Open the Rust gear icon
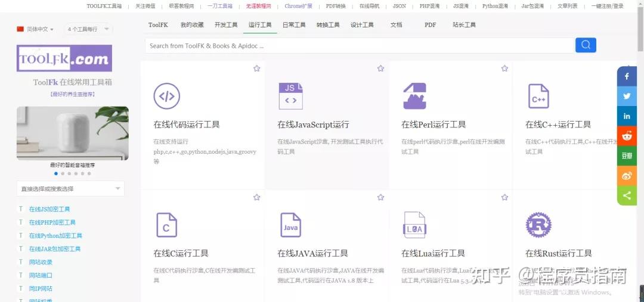 pyautogui.click(x=538, y=225)
